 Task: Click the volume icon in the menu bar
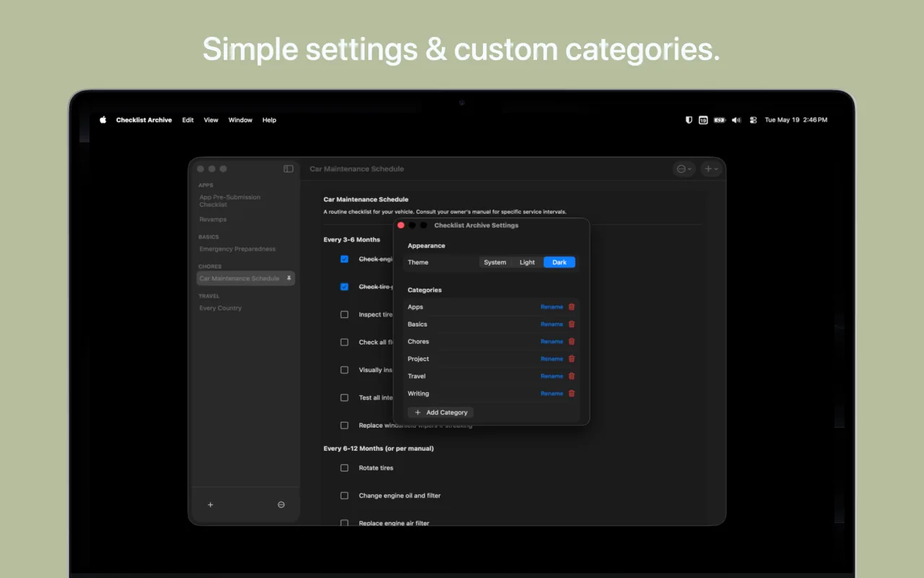point(736,120)
